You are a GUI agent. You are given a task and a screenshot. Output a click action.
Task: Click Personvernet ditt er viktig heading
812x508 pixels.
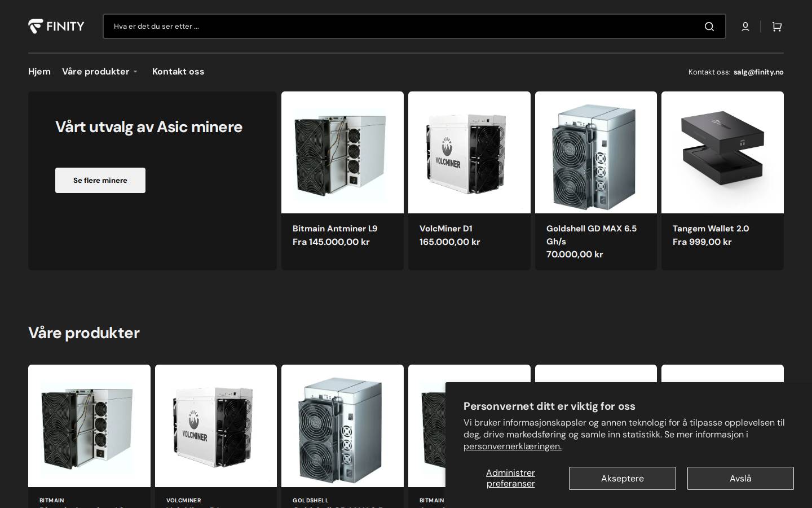point(549,406)
